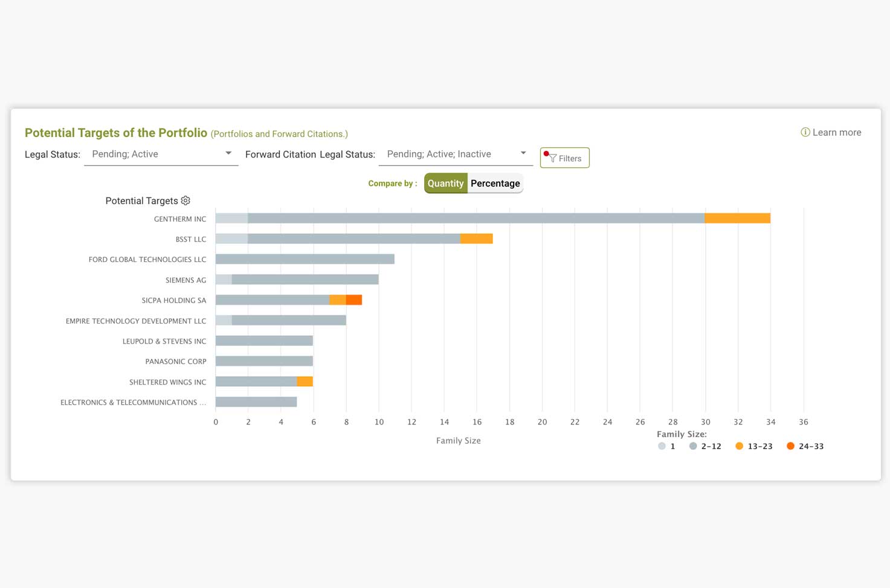Toggle family size 2-12 legend swatch
Viewport: 890px width, 588px height.
click(x=693, y=446)
